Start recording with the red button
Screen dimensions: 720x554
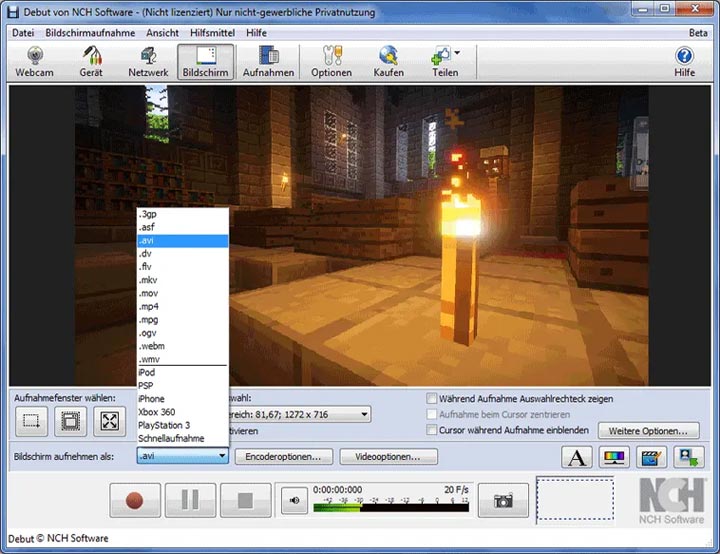[135, 500]
